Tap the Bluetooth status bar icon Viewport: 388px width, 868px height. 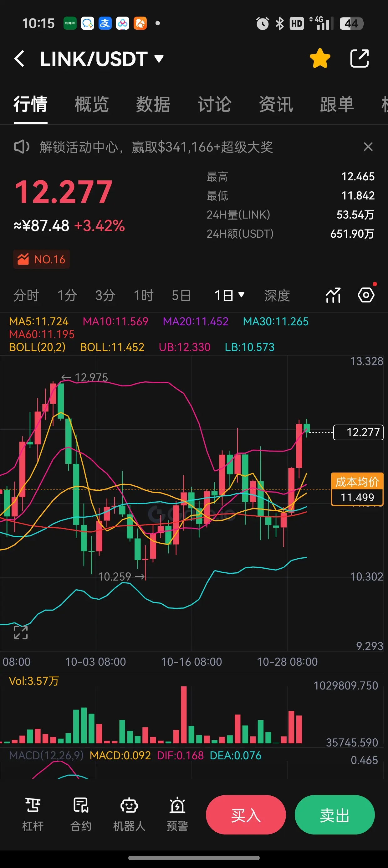pyautogui.click(x=279, y=23)
